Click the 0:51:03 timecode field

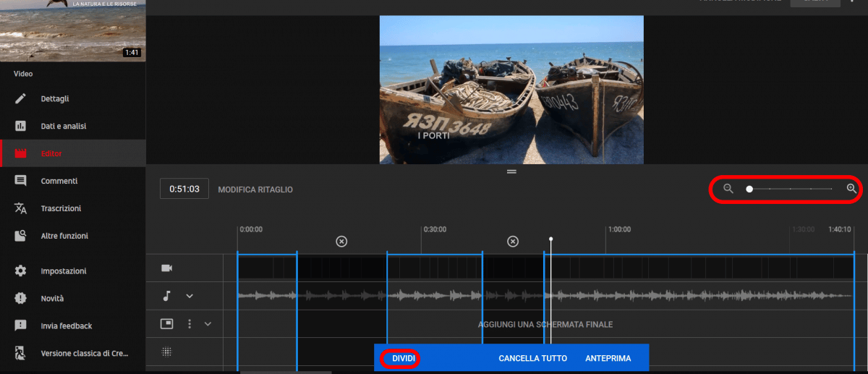click(x=184, y=189)
